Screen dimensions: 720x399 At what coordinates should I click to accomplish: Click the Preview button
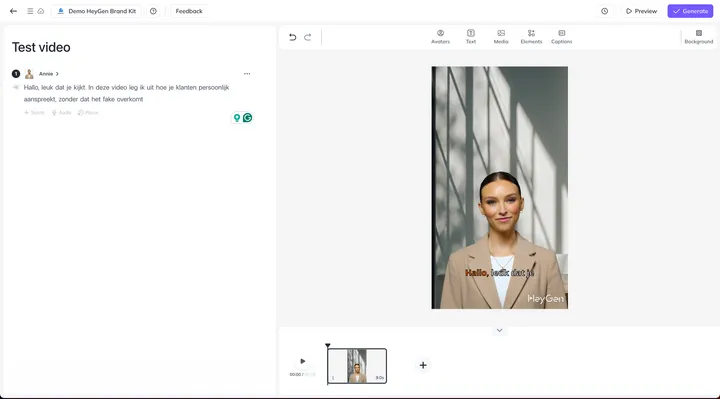pos(641,11)
